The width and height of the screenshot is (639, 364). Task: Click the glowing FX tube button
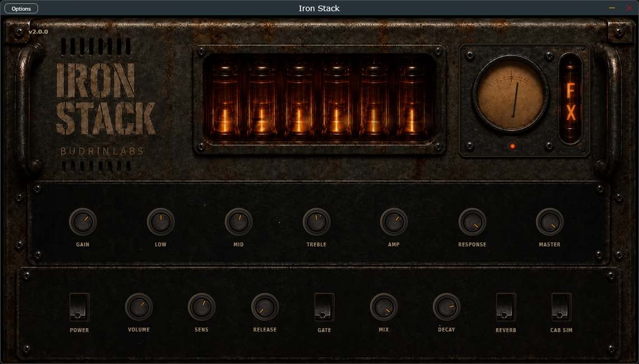(571, 99)
